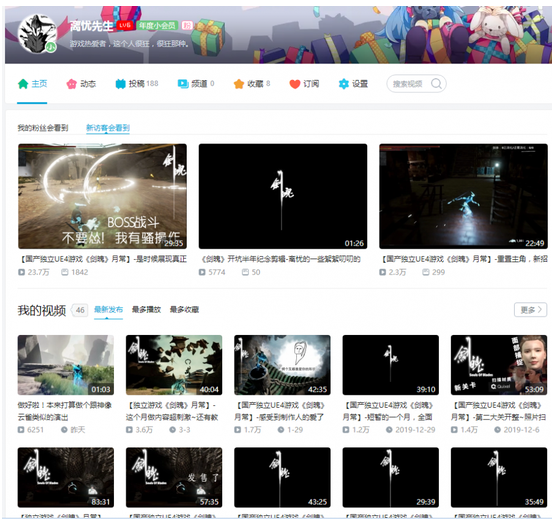Click the user avatar picture
Viewport: 557px width, 527px height.
coord(37,34)
